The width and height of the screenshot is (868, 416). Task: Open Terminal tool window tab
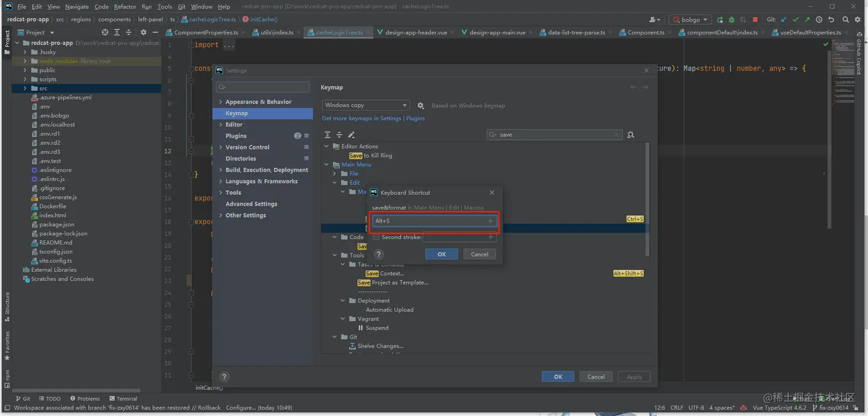pos(123,398)
